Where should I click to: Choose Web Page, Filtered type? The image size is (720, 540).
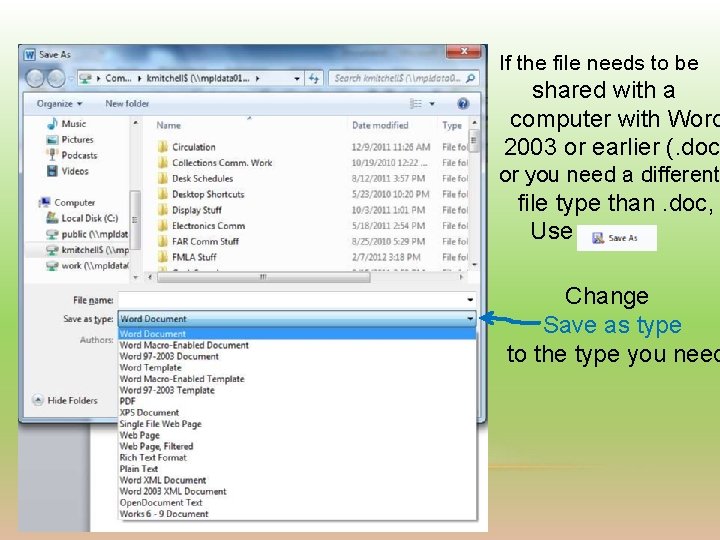point(297,446)
